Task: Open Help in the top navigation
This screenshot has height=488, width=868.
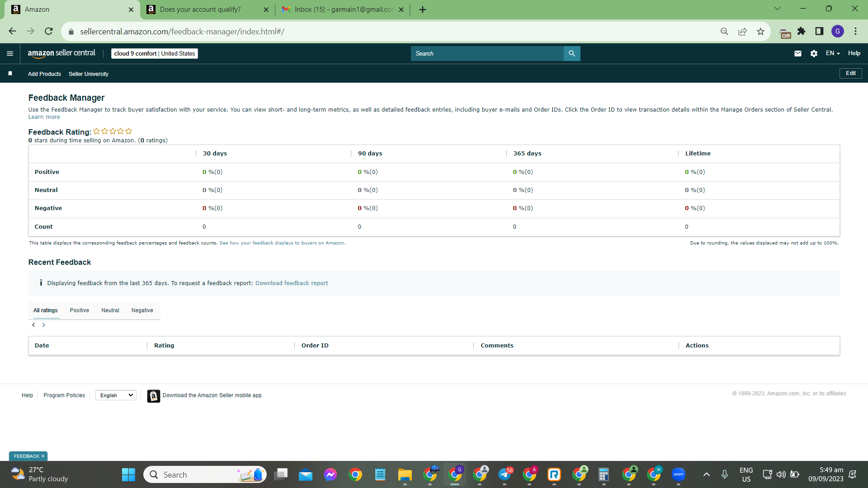Action: coord(854,53)
